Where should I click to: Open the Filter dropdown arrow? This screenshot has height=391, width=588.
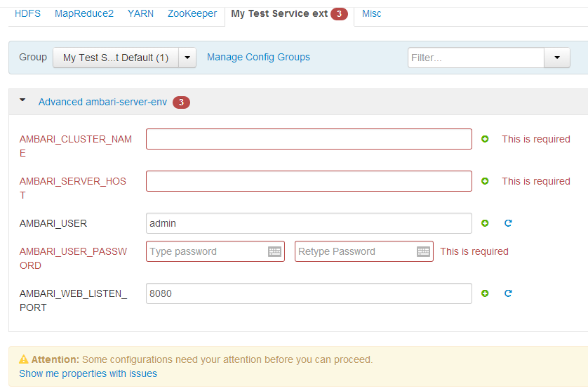point(557,58)
